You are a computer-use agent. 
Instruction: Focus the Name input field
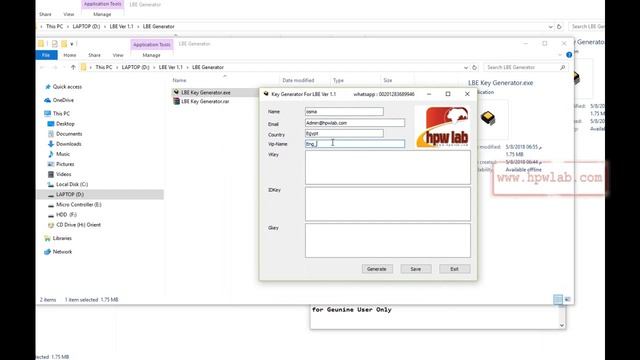pyautogui.click(x=344, y=111)
